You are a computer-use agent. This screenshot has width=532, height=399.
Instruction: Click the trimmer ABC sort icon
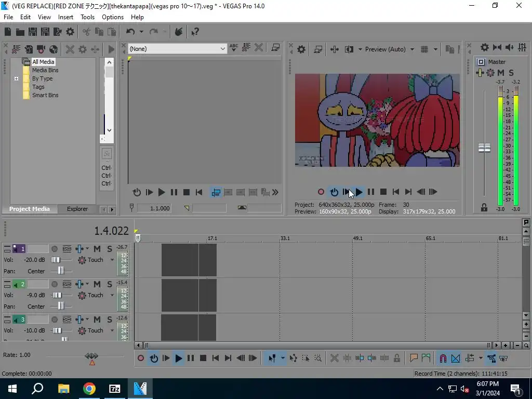(234, 48)
